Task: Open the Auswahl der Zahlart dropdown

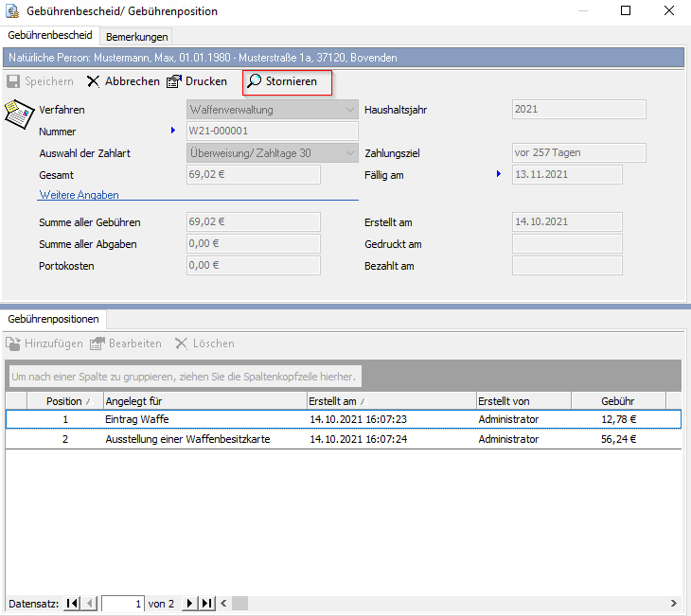Action: pos(349,153)
